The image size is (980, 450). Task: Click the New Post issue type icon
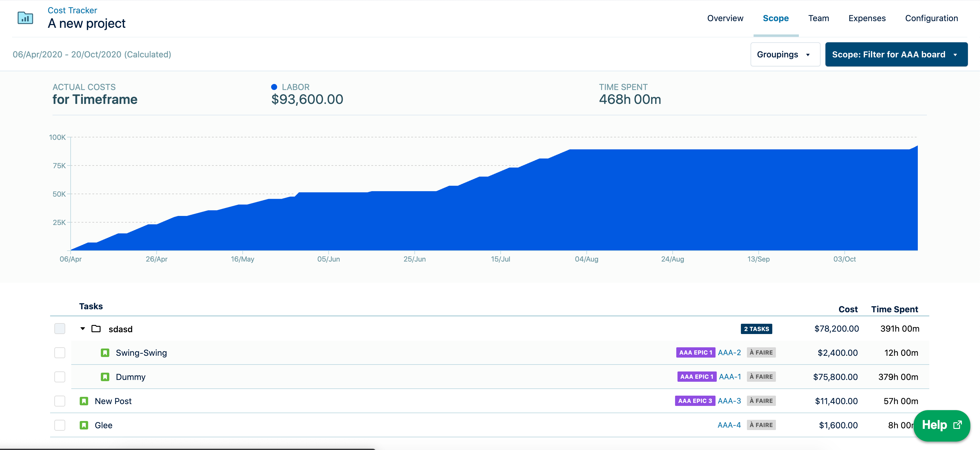click(x=84, y=400)
